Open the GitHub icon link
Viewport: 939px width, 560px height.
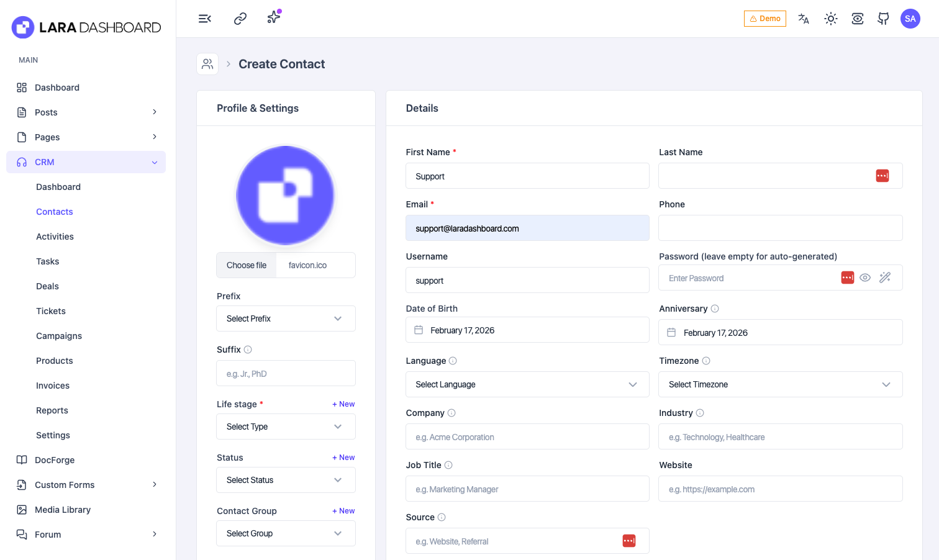click(x=883, y=19)
